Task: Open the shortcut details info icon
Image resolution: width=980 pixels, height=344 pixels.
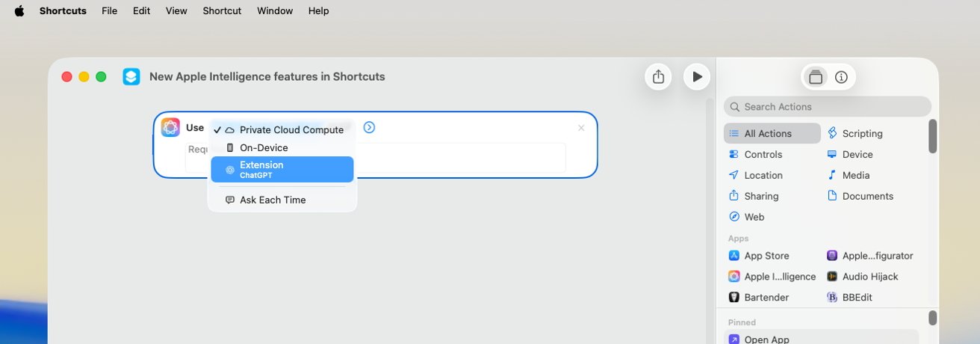Action: coord(841,77)
